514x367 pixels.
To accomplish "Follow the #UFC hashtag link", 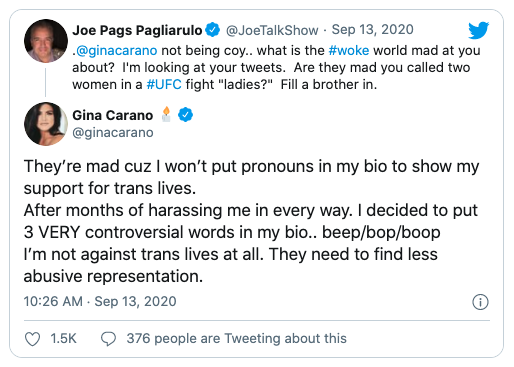I will tap(164, 84).
